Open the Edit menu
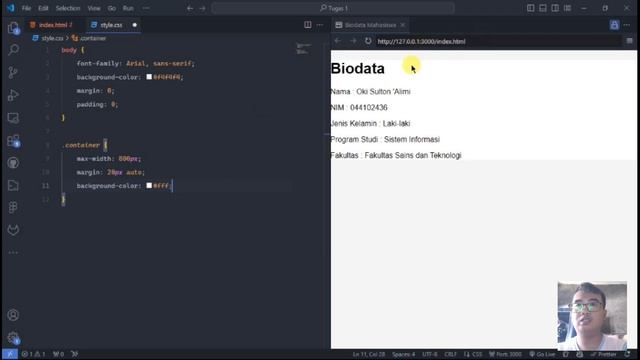Viewport: 640px width, 360px height. pos(43,8)
